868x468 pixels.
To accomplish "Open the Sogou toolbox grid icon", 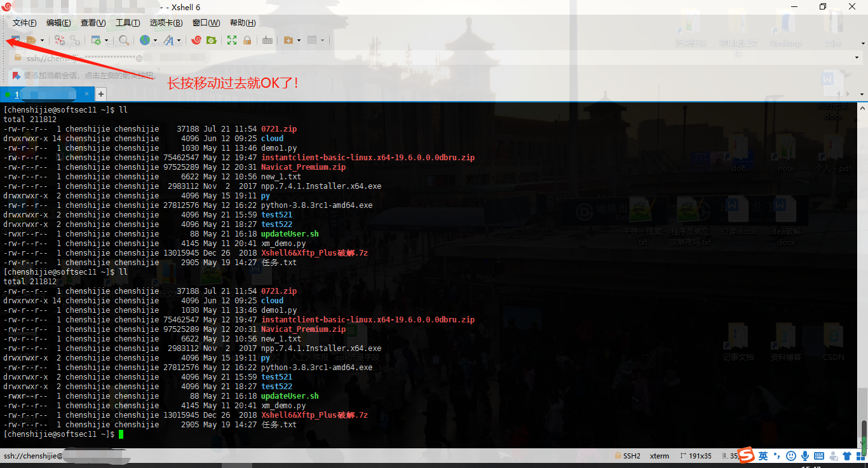I will coord(860,456).
